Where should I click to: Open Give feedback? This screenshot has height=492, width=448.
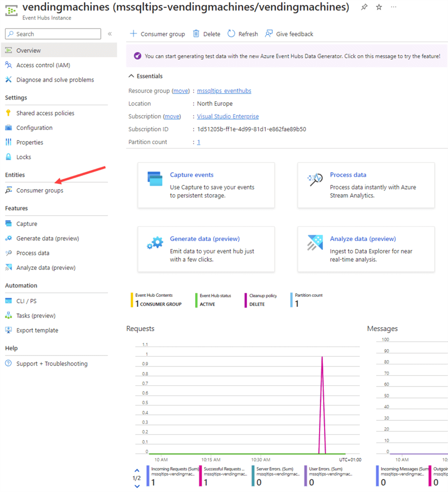pyautogui.click(x=289, y=34)
